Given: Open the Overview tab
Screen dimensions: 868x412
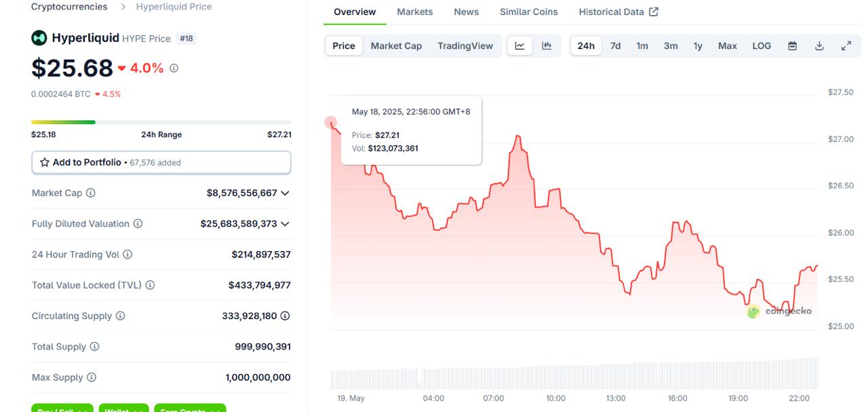Looking at the screenshot, I should (355, 12).
